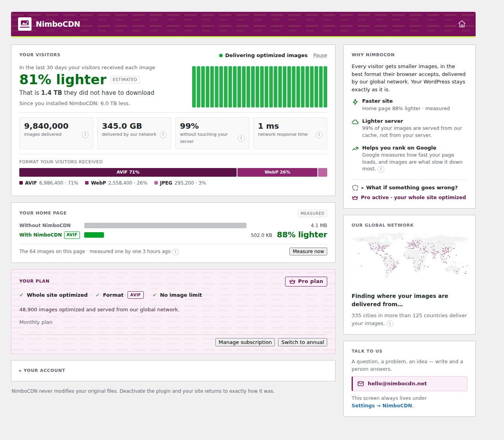
Task: Click crown icon beside Pro active text
Action: tap(355, 198)
